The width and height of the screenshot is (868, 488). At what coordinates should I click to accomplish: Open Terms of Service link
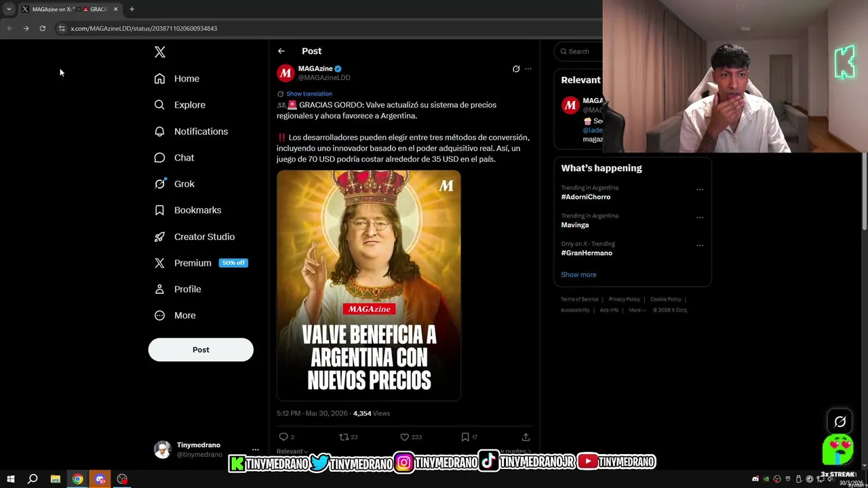[x=580, y=299]
